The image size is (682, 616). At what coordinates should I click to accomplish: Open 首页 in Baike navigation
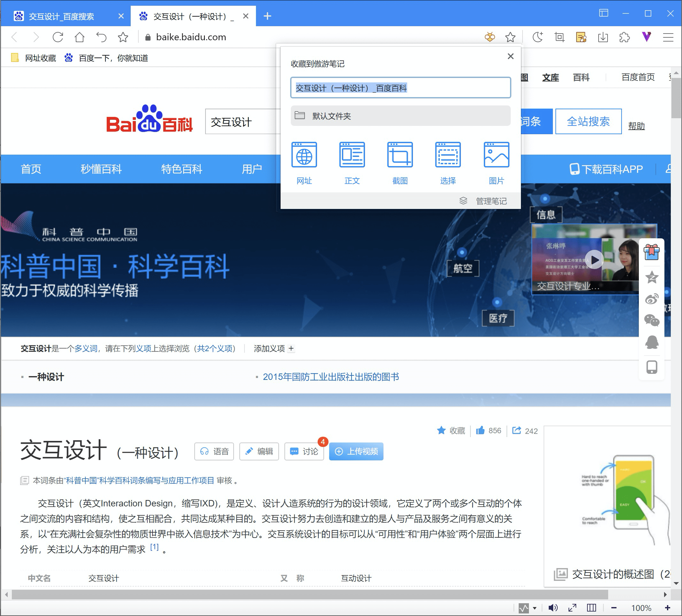tap(31, 169)
